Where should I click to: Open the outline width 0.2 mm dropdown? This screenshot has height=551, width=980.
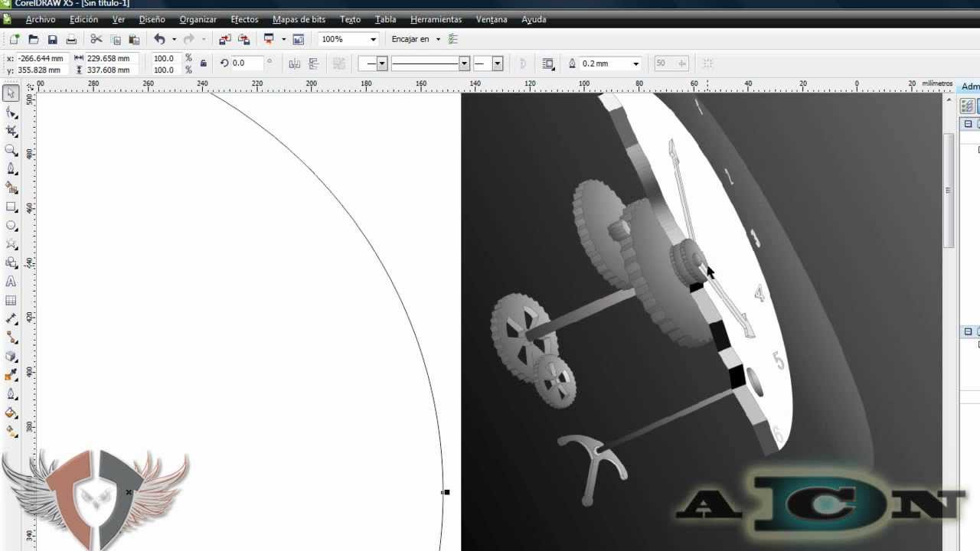[635, 64]
